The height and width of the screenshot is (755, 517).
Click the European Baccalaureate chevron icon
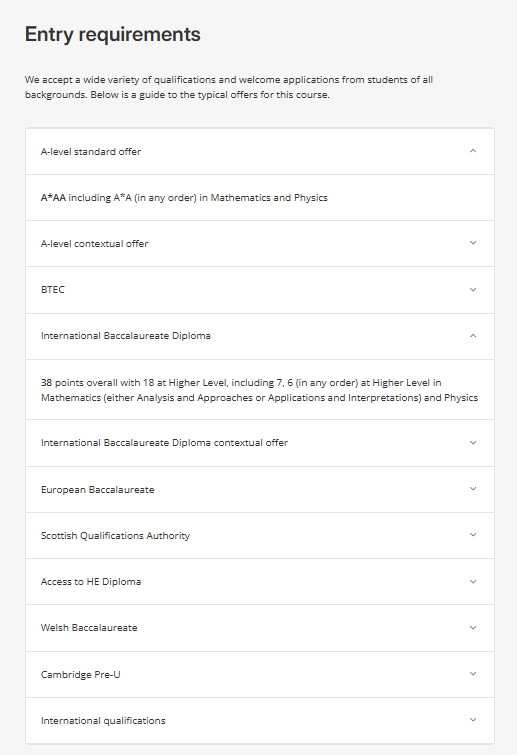(473, 489)
